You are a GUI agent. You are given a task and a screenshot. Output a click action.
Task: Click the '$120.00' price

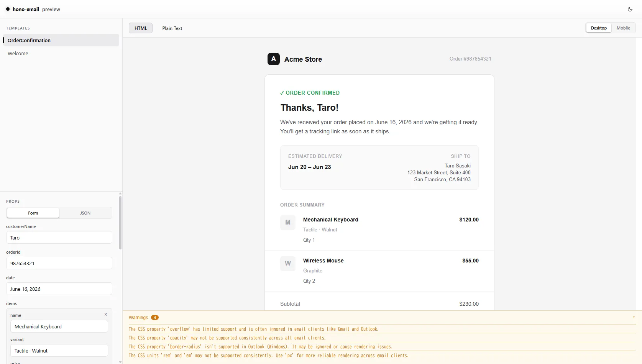click(x=469, y=220)
